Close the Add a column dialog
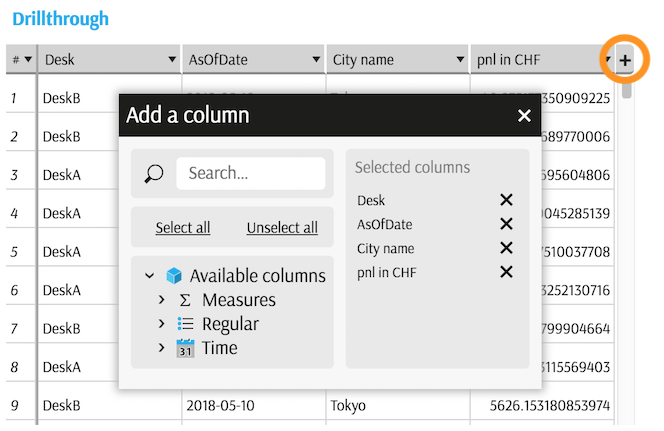The height and width of the screenshot is (431, 664). 524,115
